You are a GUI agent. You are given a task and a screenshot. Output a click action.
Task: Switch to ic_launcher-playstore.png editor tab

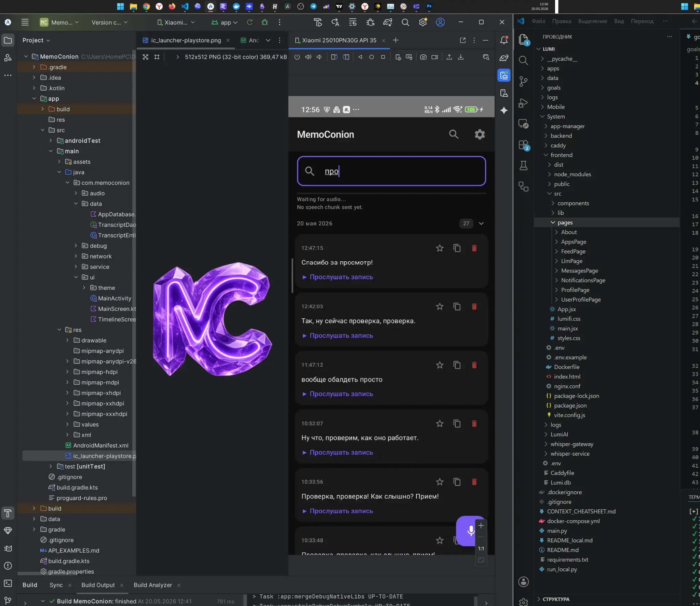[x=186, y=40]
